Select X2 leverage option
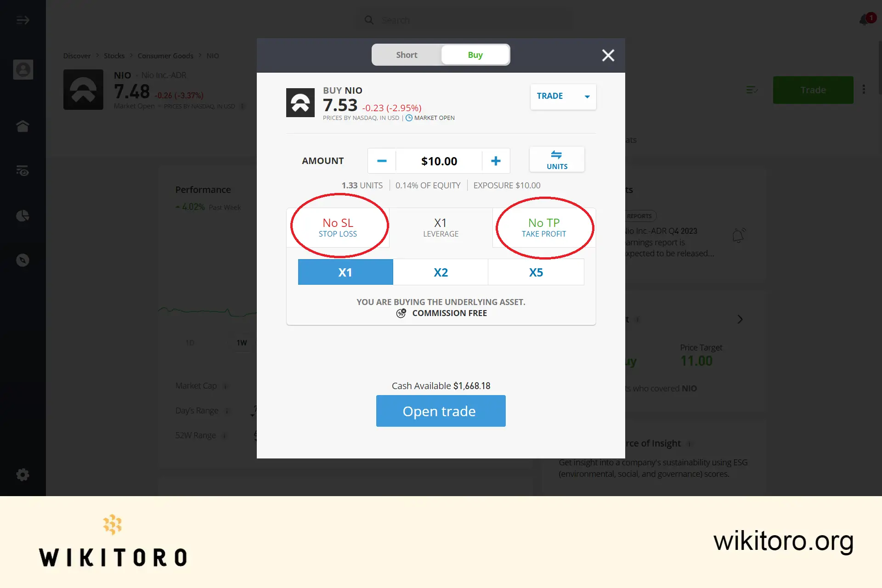 [x=441, y=271]
